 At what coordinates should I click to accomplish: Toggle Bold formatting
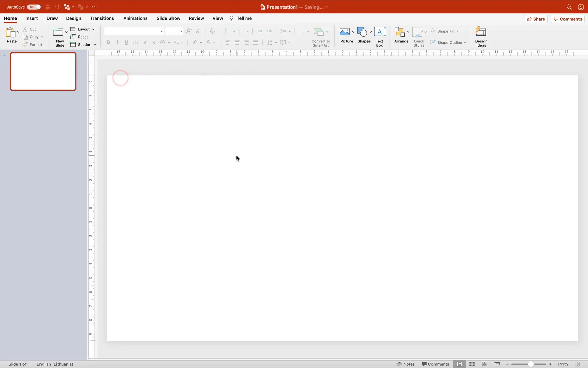[x=108, y=42]
